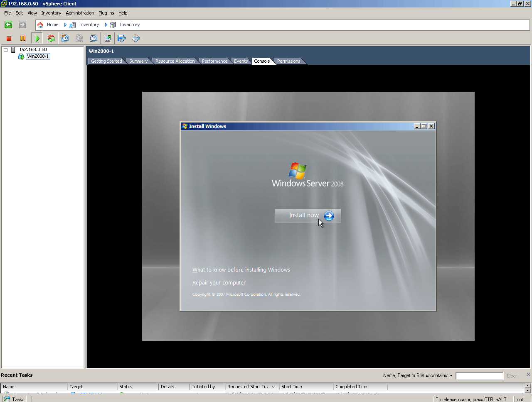Connect CD/DVD device icon in the toolbar
Image resolution: width=532 pixels, height=402 pixels.
tap(136, 38)
